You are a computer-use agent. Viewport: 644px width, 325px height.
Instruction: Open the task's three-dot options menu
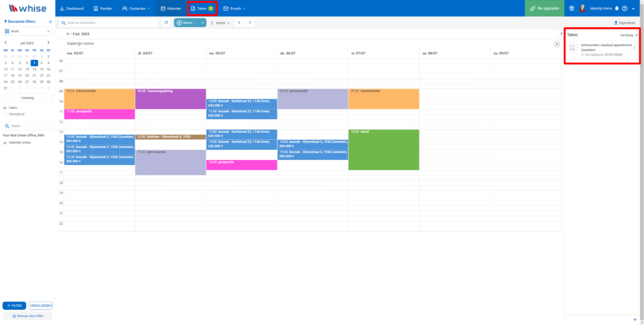[634, 48]
